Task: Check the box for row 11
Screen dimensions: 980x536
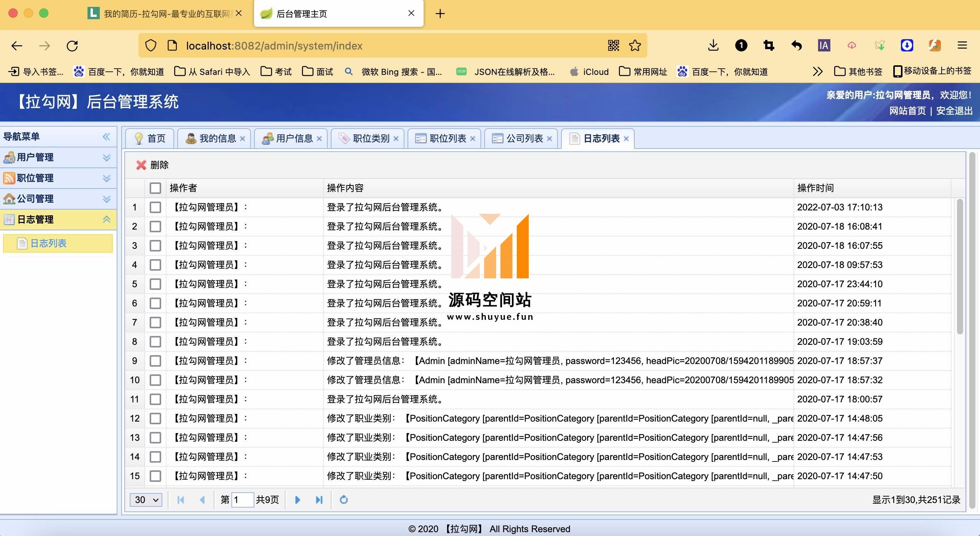Action: click(155, 399)
